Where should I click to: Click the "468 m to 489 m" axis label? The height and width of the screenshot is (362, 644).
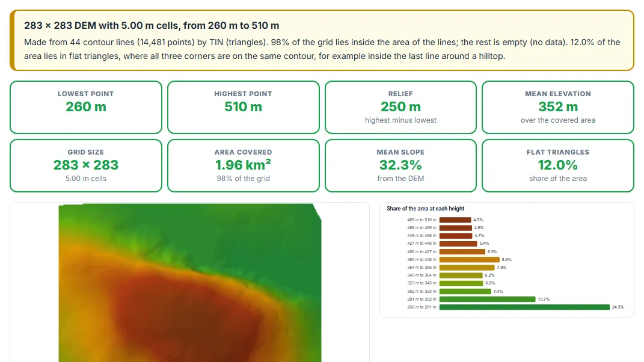click(x=422, y=228)
